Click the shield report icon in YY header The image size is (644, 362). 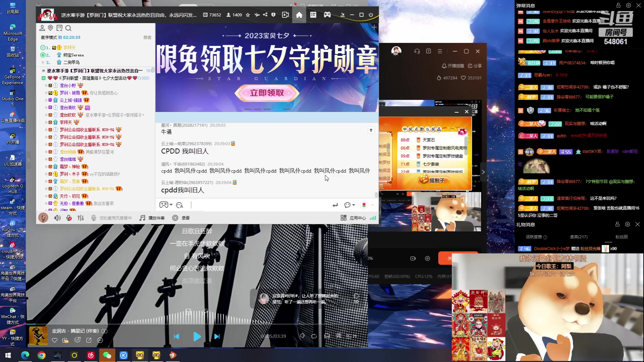[x=273, y=15]
